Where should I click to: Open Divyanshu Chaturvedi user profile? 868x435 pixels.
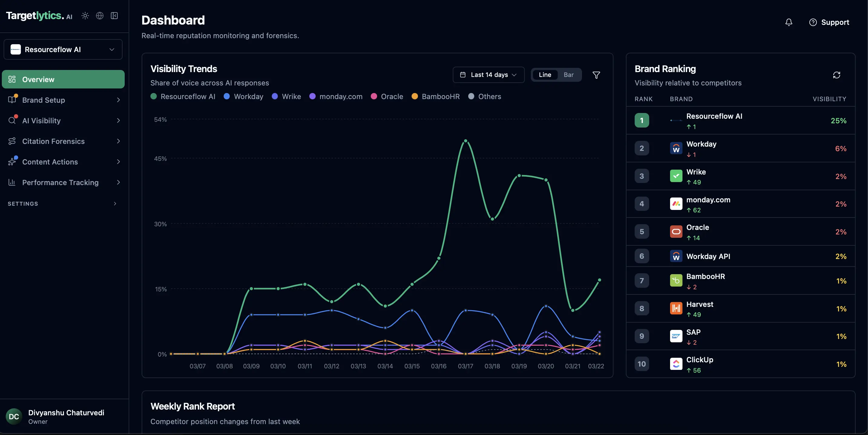(63, 417)
